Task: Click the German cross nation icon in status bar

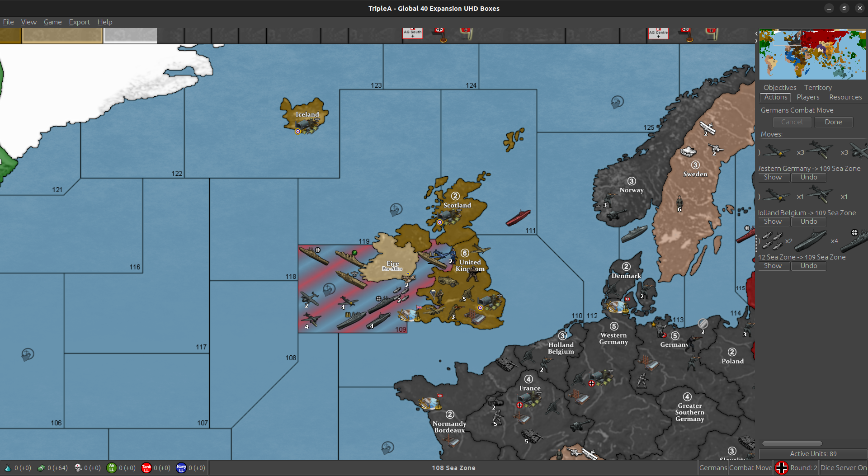Action: click(x=782, y=468)
